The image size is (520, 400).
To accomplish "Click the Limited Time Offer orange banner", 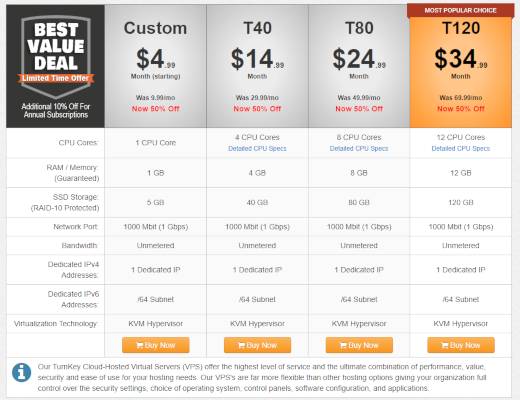I will [56, 78].
